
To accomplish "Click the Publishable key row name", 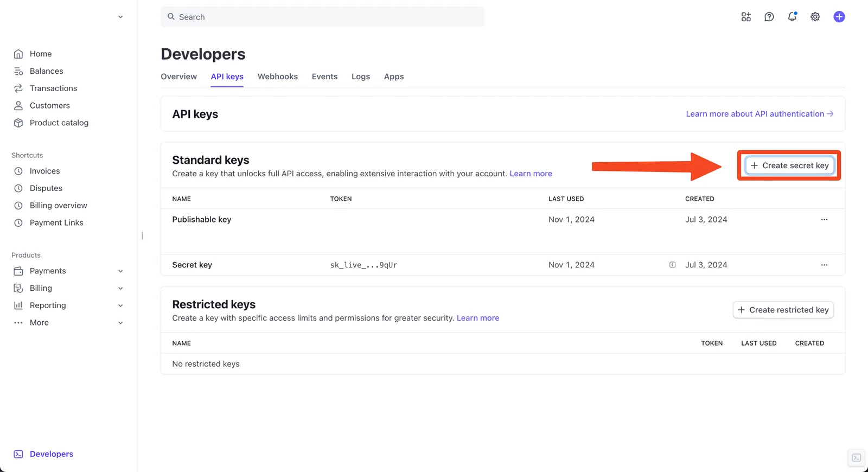I will 202,220.
